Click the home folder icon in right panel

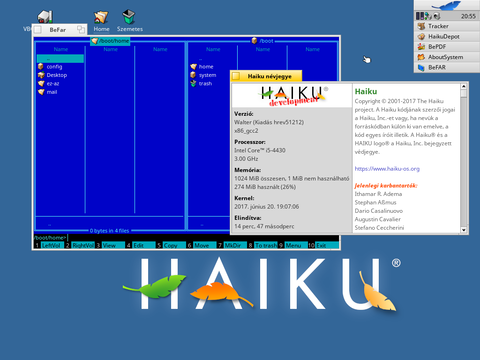coord(193,67)
